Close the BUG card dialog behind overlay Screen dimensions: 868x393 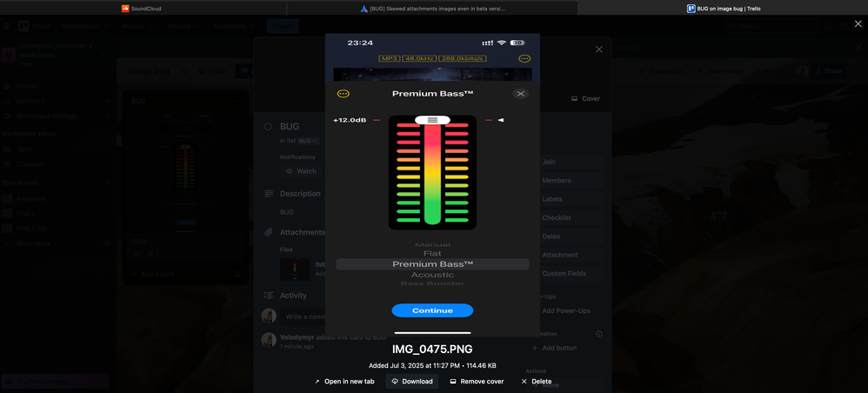click(598, 50)
